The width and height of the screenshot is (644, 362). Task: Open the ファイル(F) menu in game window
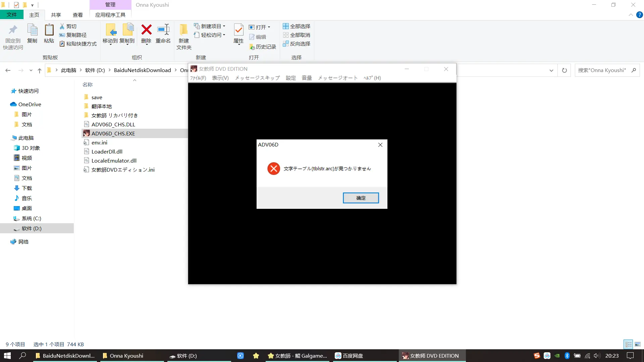[x=198, y=78]
